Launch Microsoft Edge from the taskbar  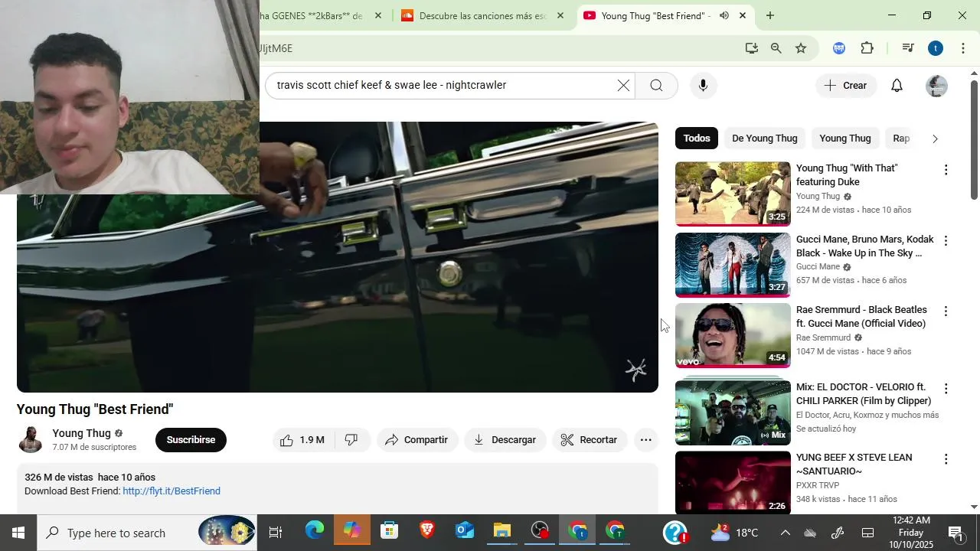click(315, 531)
